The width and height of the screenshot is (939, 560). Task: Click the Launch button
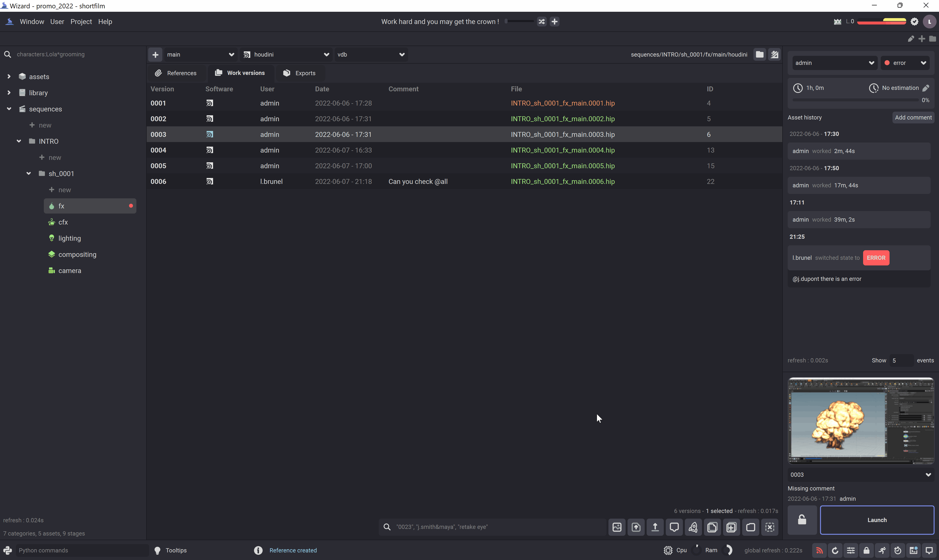point(877,520)
